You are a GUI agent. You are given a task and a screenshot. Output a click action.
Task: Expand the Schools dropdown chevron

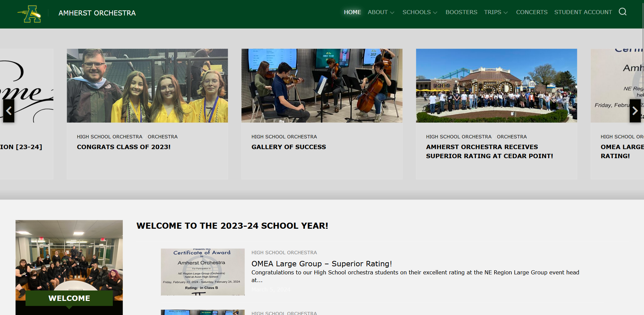coord(435,13)
